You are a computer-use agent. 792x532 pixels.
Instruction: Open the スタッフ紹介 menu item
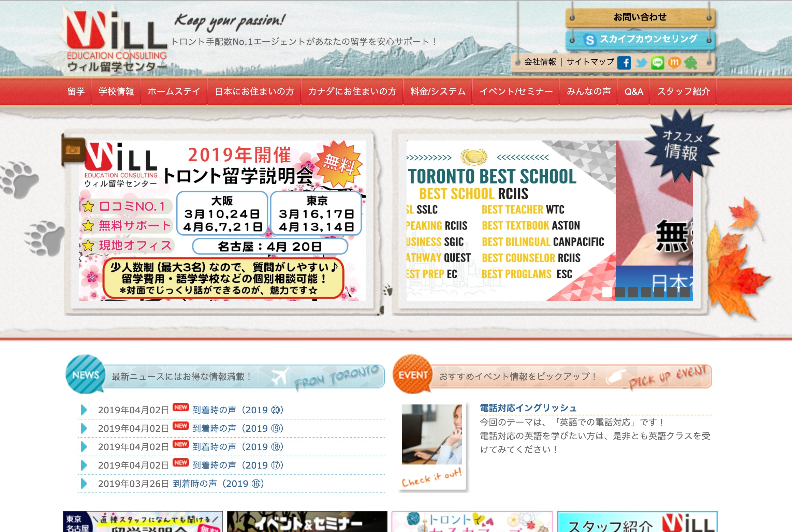tap(684, 91)
